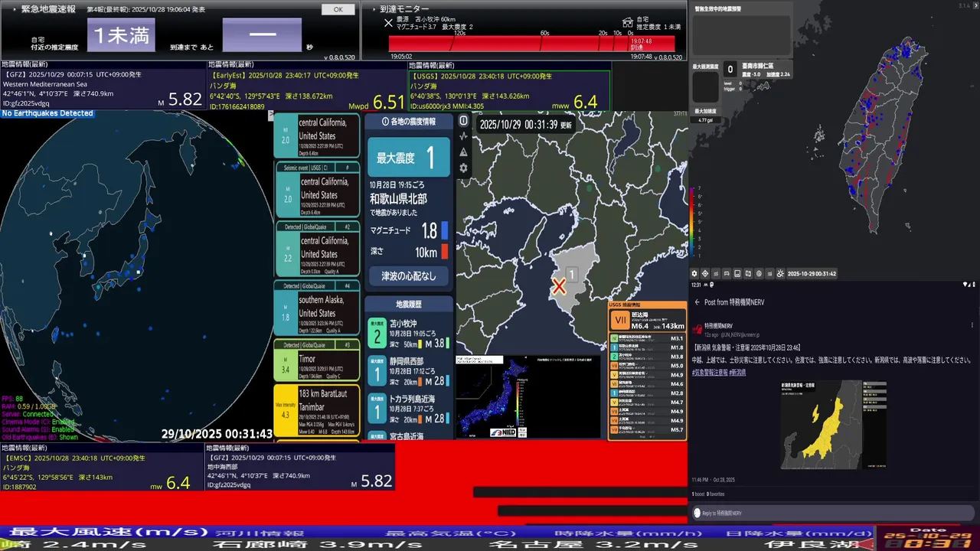Click the Taiwan monitor 2025-10-29 00:31:42 clock

(x=812, y=273)
